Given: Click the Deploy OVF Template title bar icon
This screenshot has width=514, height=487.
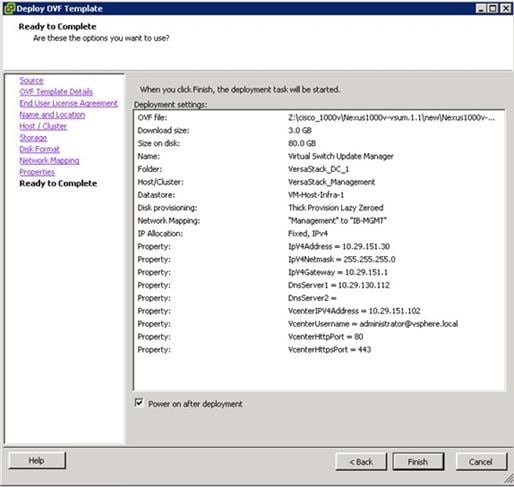Looking at the screenshot, I should 9,8.
